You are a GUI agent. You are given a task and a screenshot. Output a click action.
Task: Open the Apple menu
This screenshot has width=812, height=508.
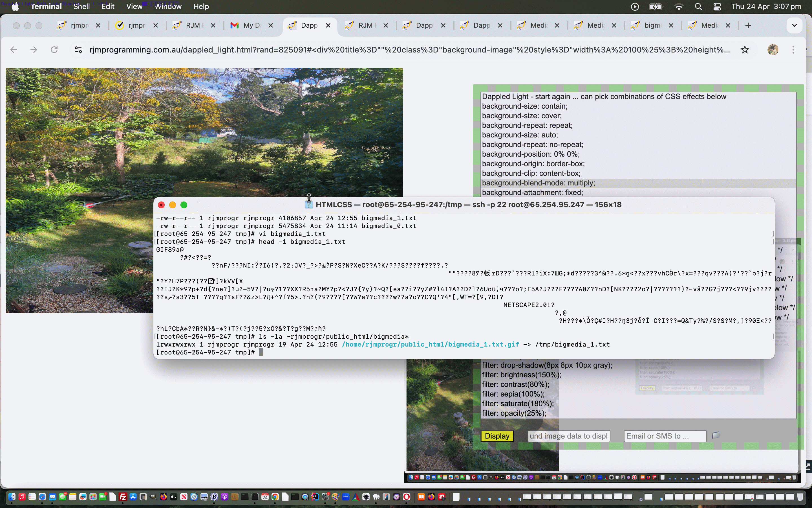pos(15,7)
